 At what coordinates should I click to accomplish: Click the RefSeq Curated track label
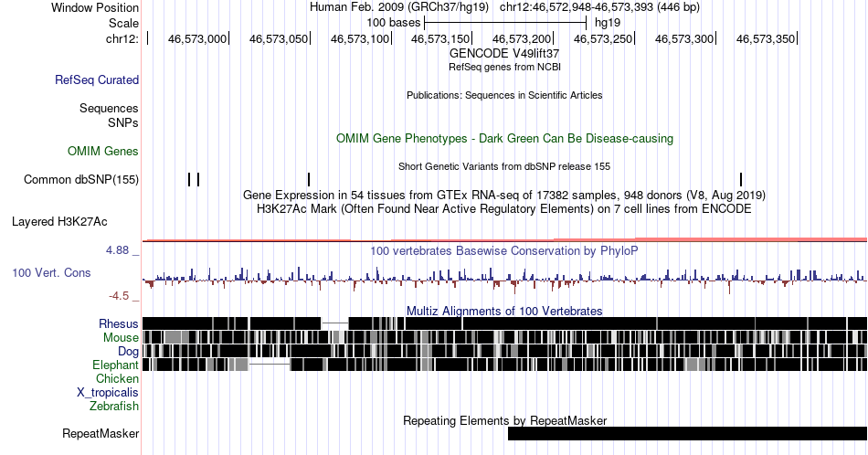pyautogui.click(x=97, y=80)
